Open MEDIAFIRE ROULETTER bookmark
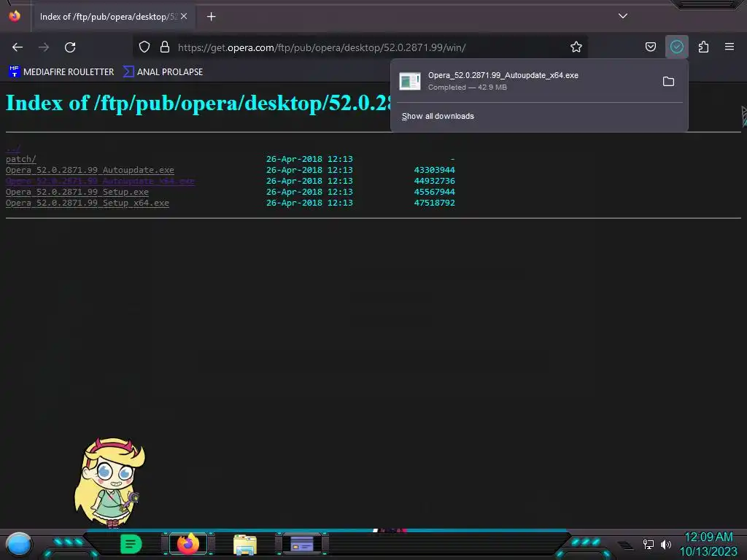Image resolution: width=747 pixels, height=560 pixels. coord(61,72)
